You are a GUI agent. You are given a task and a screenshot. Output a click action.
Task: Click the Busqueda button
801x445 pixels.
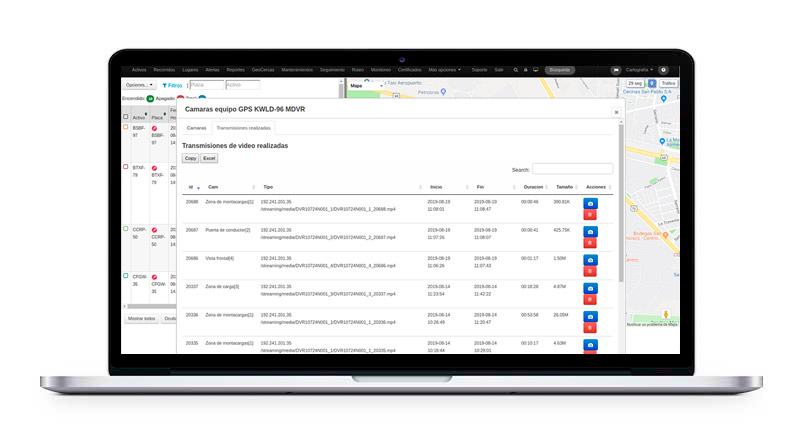(x=560, y=70)
